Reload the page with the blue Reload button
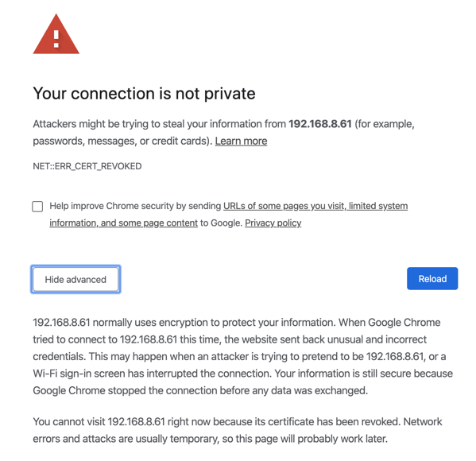The width and height of the screenshot is (476, 461). 432,278
